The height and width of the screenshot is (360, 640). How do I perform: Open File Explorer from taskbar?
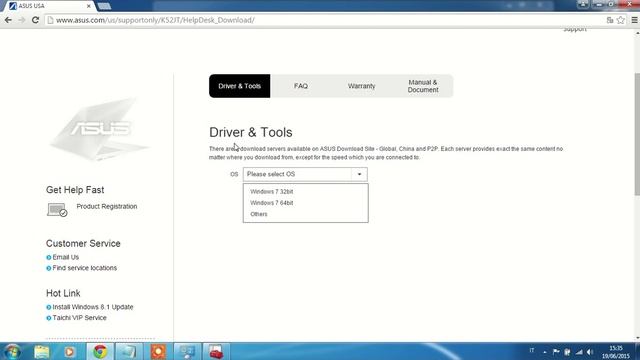pos(42,351)
